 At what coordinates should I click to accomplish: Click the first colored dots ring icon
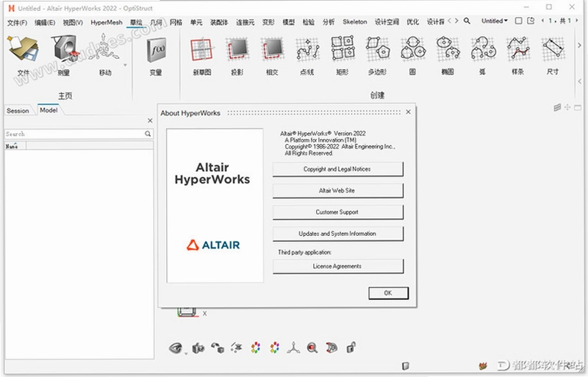point(256,348)
